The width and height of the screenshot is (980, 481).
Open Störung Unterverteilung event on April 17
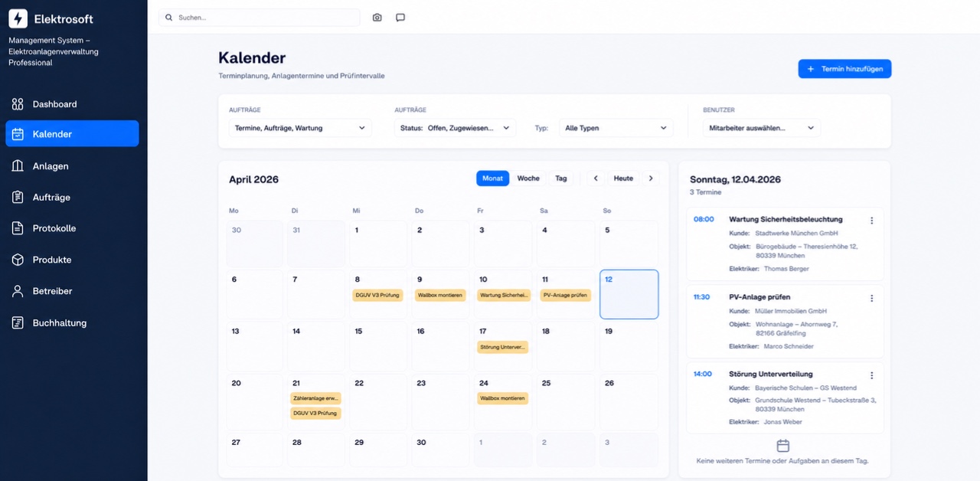pyautogui.click(x=502, y=347)
